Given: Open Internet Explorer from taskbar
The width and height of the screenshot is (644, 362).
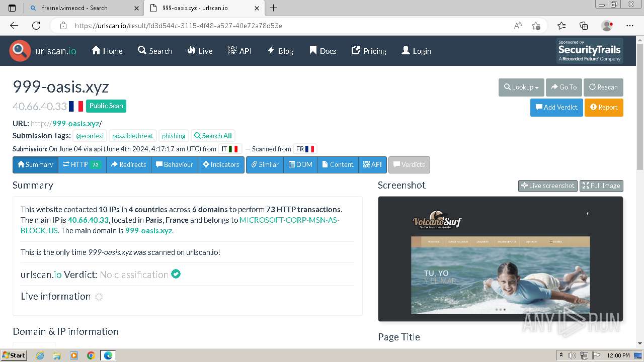Looking at the screenshot, I should point(40,355).
